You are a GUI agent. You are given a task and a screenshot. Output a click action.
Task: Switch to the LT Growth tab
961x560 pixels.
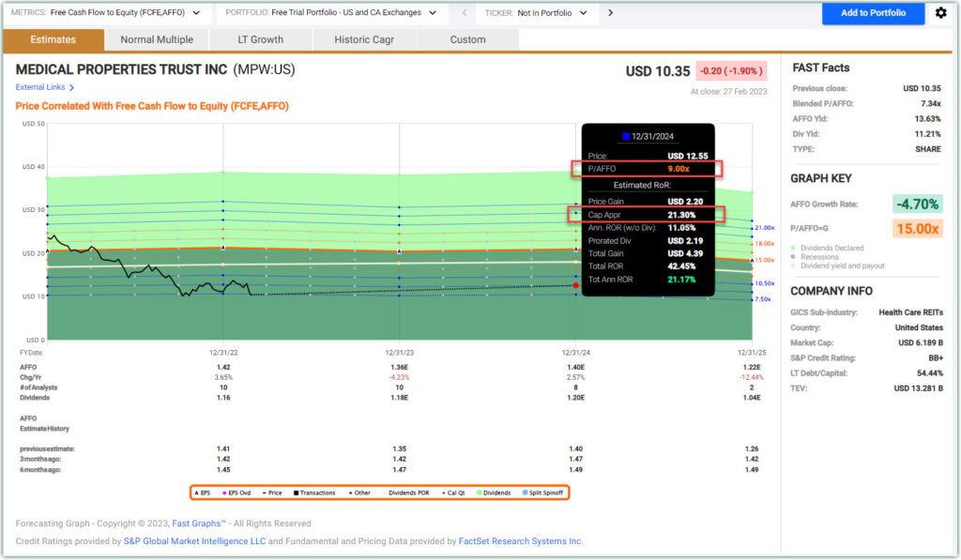(261, 39)
